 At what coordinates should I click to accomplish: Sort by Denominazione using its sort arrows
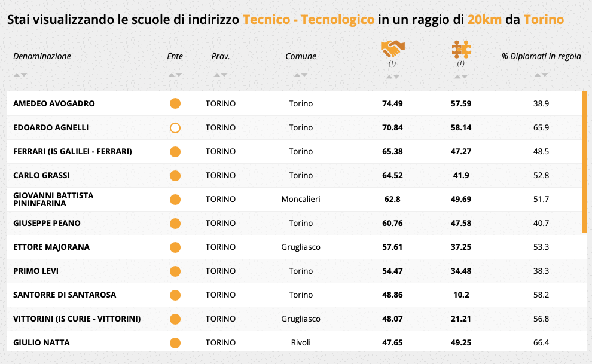20,75
